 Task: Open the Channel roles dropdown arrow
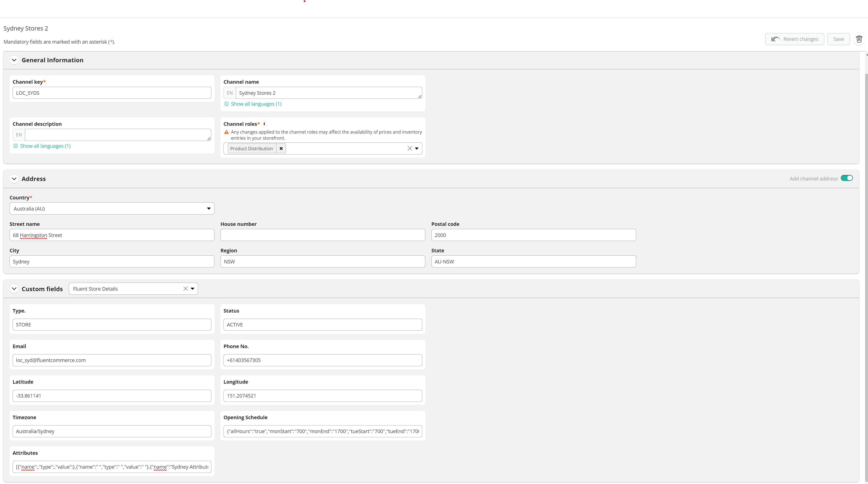click(416, 148)
